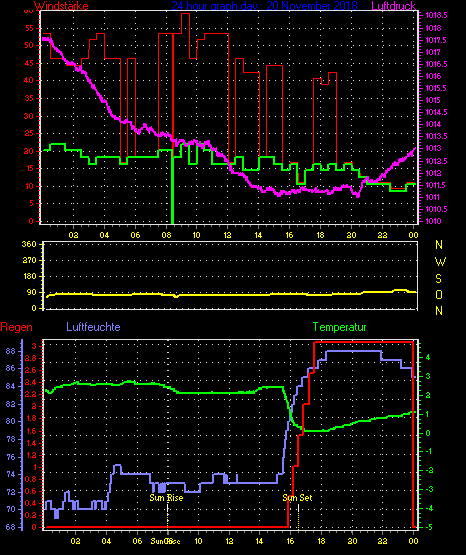
Task: Click the 180 wind direction axis value
Action: tap(29, 276)
